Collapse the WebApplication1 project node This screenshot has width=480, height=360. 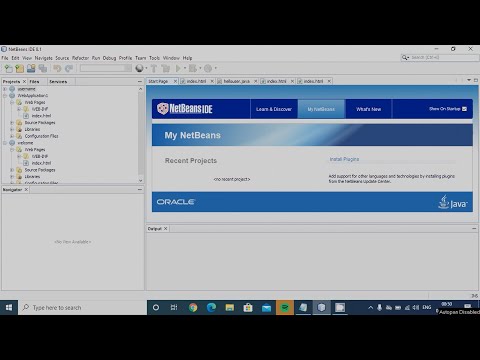coord(5,96)
